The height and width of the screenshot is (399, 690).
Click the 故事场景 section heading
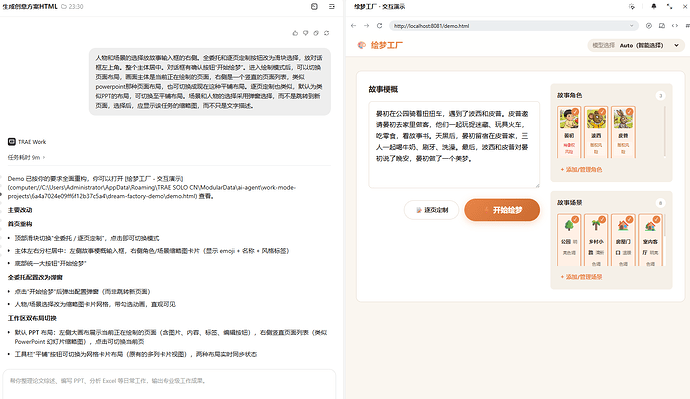[x=569, y=203]
